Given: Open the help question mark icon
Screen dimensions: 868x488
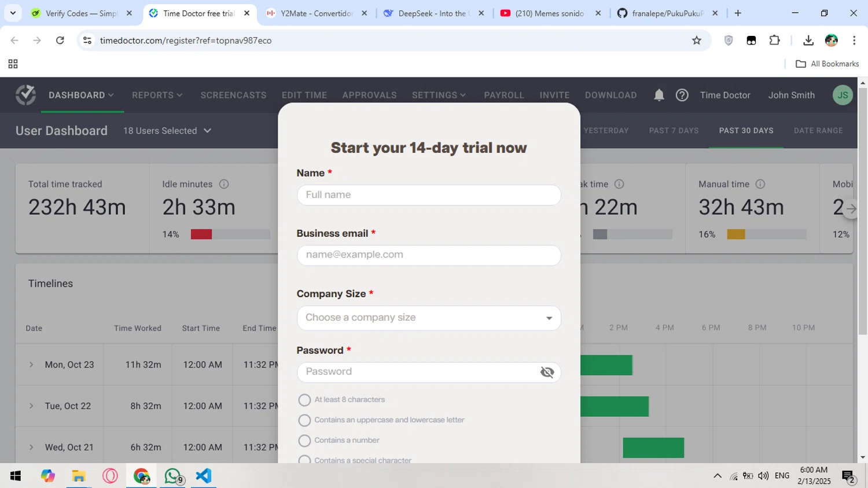Looking at the screenshot, I should tap(682, 95).
